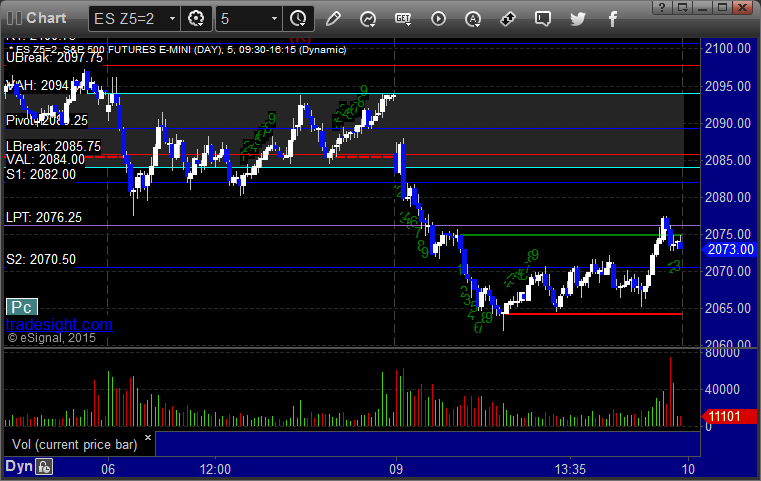The height and width of the screenshot is (481, 761).
Task: Click the pop-out window icon in title bar
Action: click(x=683, y=7)
